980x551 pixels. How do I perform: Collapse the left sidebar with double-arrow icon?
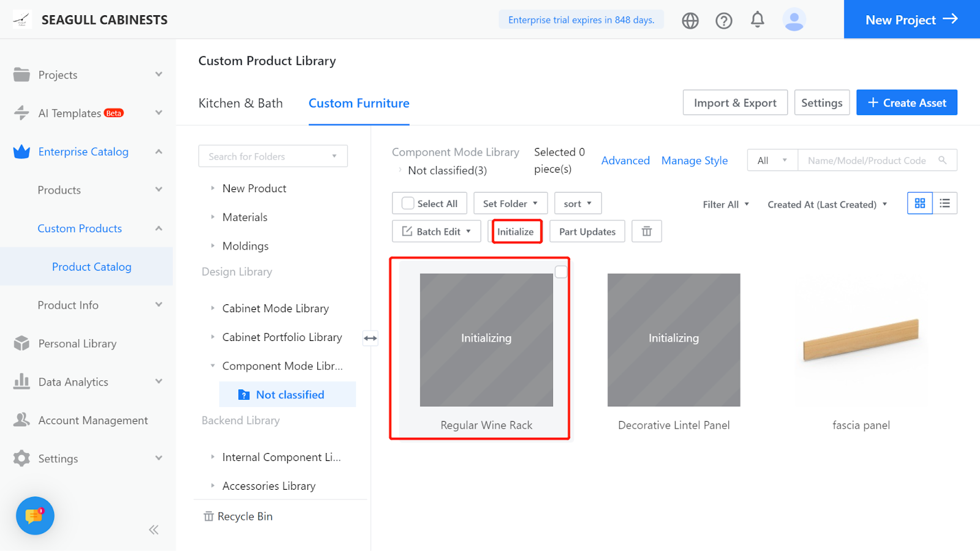click(154, 530)
